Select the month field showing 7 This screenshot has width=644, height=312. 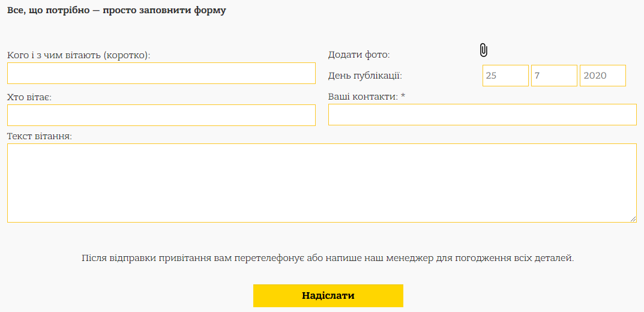554,76
